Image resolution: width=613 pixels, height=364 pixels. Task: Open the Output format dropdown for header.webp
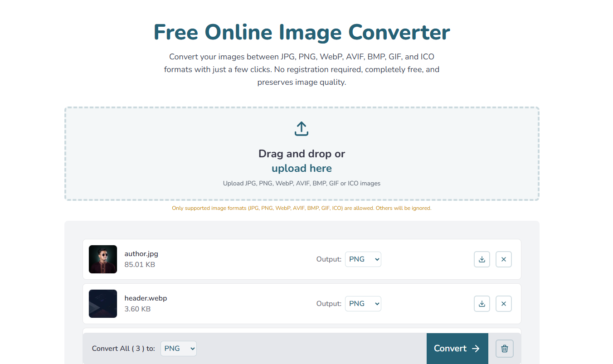click(363, 303)
